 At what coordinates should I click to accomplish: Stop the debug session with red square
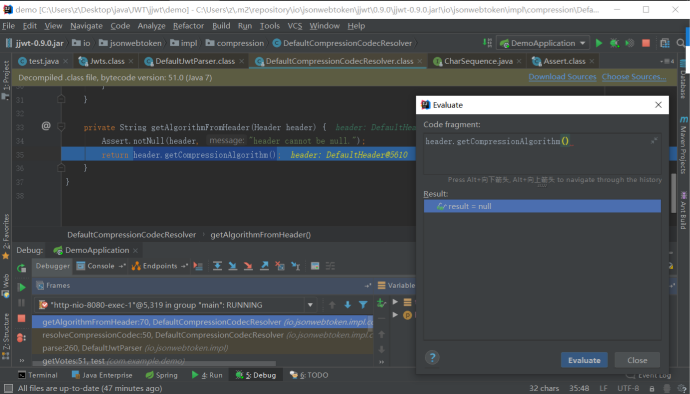click(21, 318)
